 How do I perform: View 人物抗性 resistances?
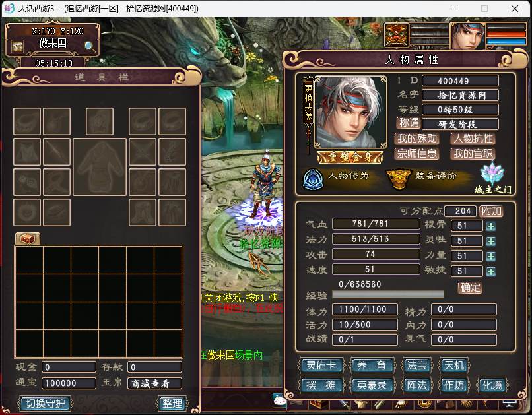point(473,139)
